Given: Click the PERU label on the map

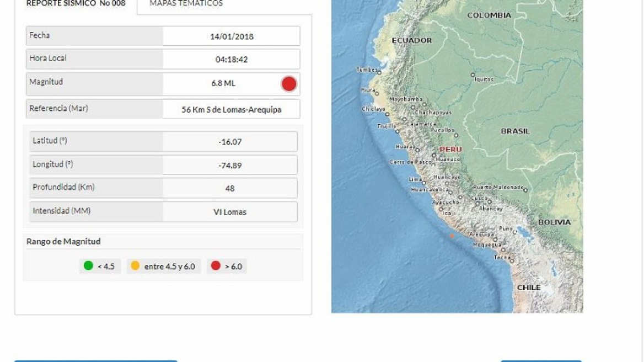Looking at the screenshot, I should click(450, 150).
